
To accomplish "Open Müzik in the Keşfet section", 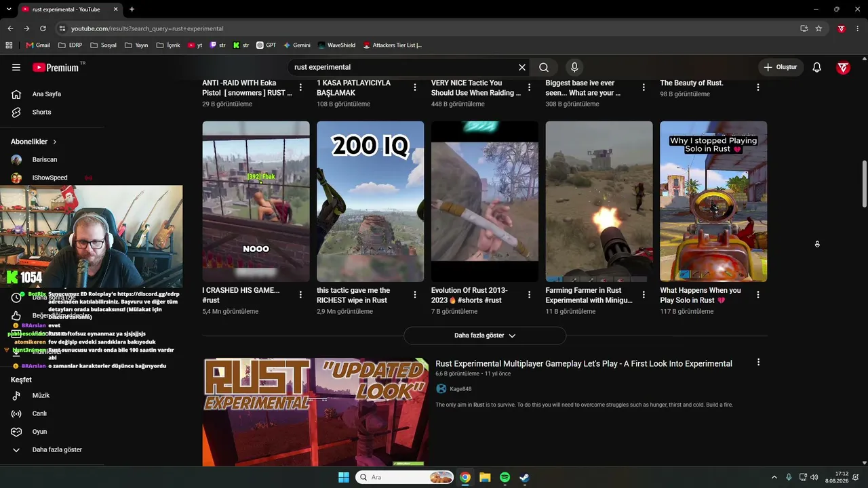I will (x=41, y=395).
